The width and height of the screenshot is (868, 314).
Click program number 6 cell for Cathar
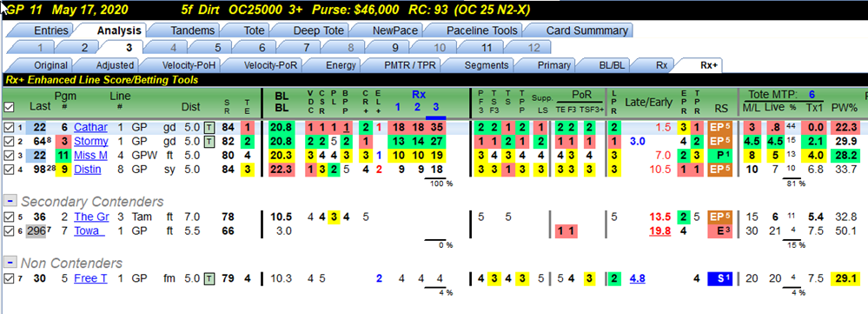pos(64,127)
